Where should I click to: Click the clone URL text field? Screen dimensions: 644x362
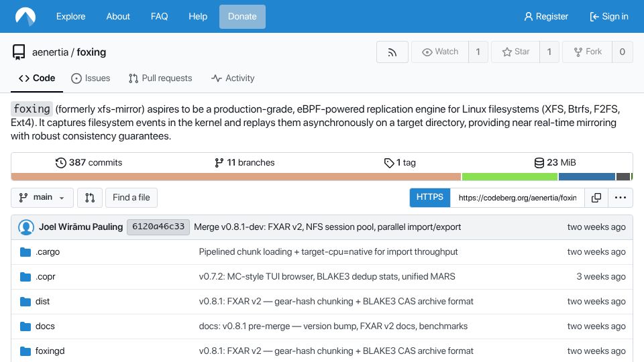[x=517, y=198]
